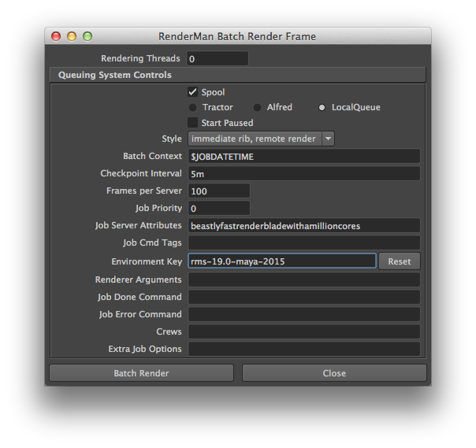476x448 pixels.
Task: Click the Crews input field
Action: coord(304,331)
